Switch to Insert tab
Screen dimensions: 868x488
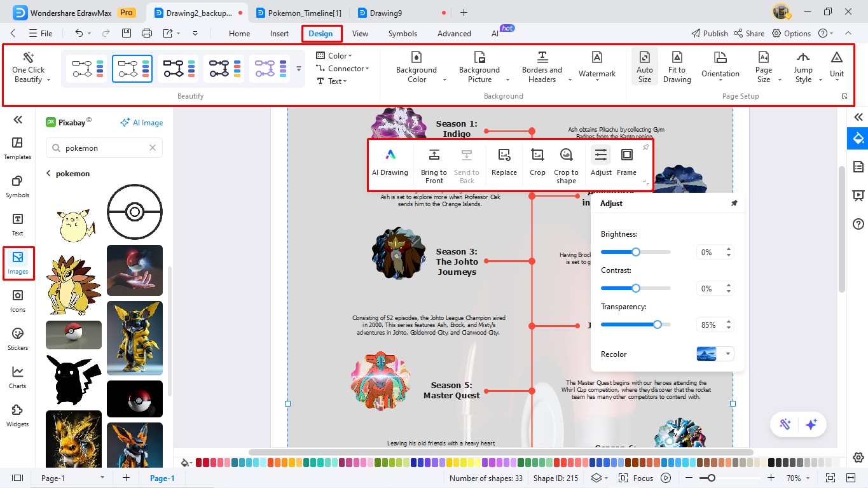[x=279, y=34]
